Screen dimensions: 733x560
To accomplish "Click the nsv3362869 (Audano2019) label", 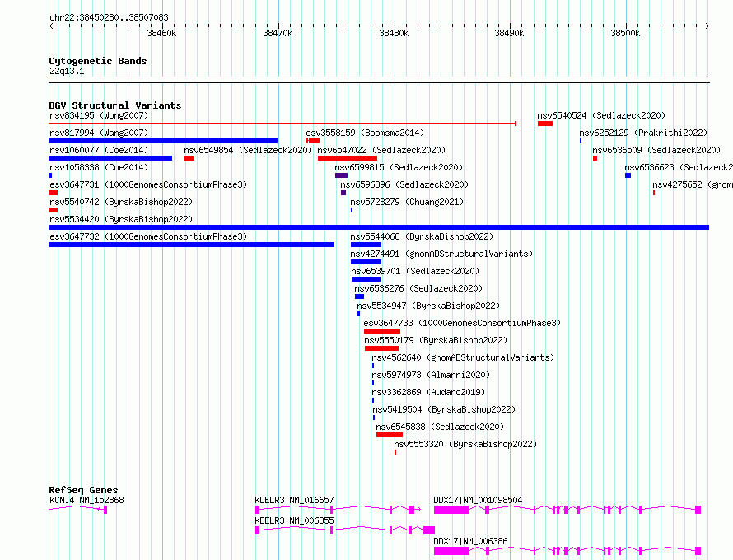I will (x=428, y=392).
